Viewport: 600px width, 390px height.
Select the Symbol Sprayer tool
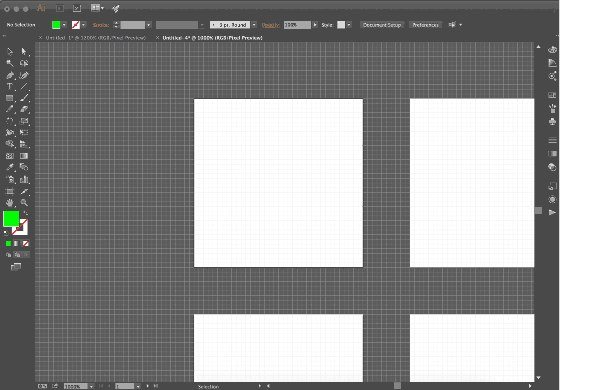[10, 179]
